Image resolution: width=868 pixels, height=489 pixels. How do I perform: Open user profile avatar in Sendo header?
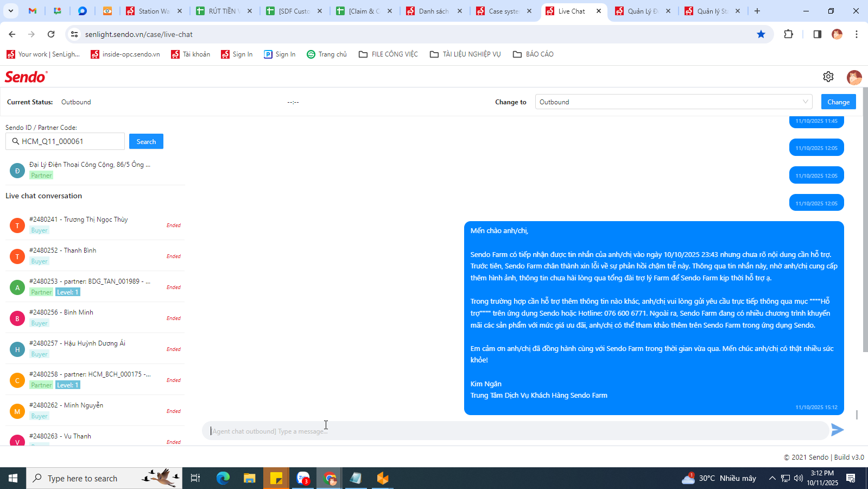click(854, 77)
